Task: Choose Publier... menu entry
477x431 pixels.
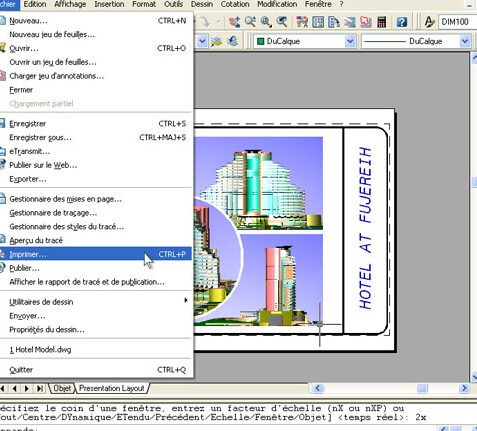Action: (x=96, y=268)
